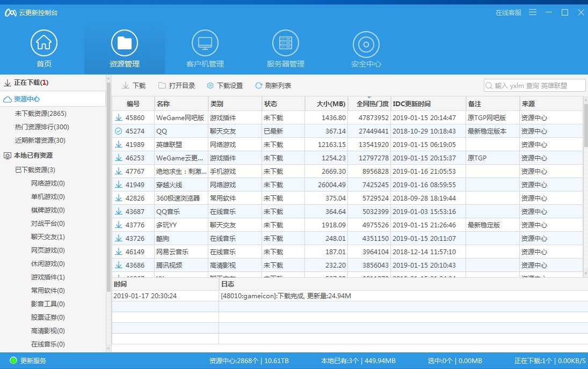Click download icon for 英雄联盟 row
This screenshot has height=369, width=588.
point(119,145)
